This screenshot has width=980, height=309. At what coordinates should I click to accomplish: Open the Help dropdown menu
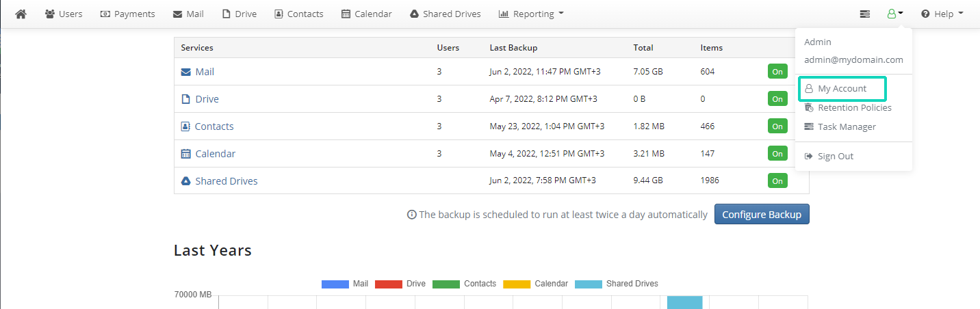[942, 14]
